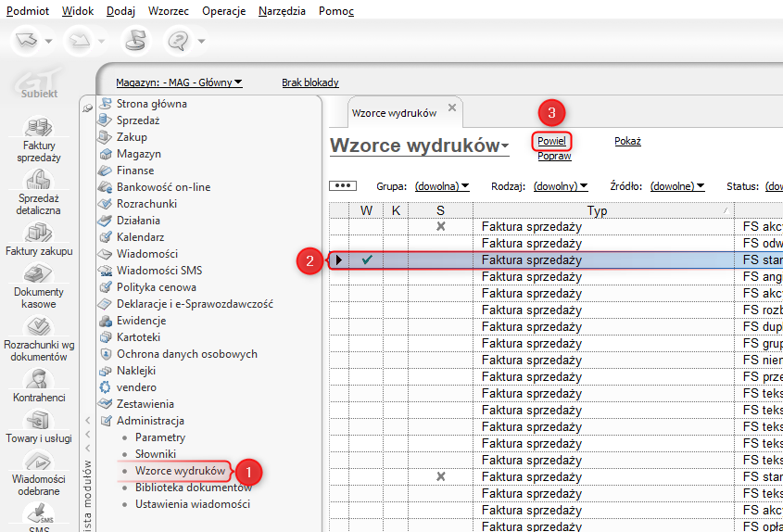
Task: Open the Narzędzia menu
Action: click(282, 11)
